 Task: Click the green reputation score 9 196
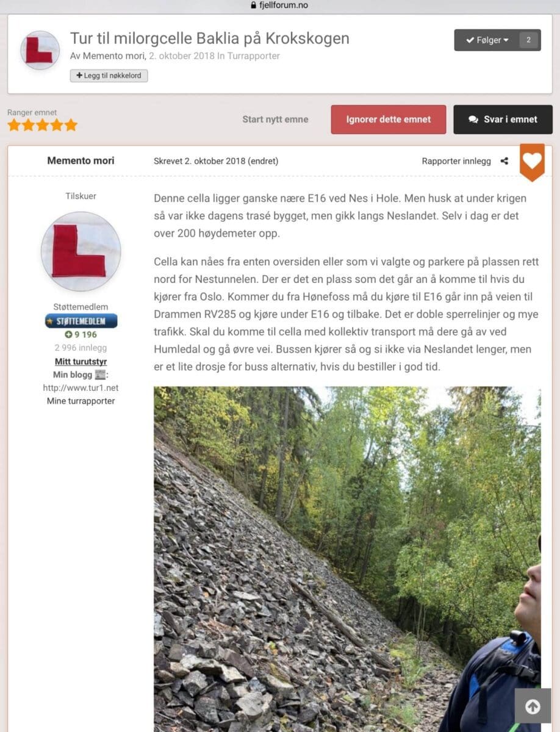pos(81,334)
